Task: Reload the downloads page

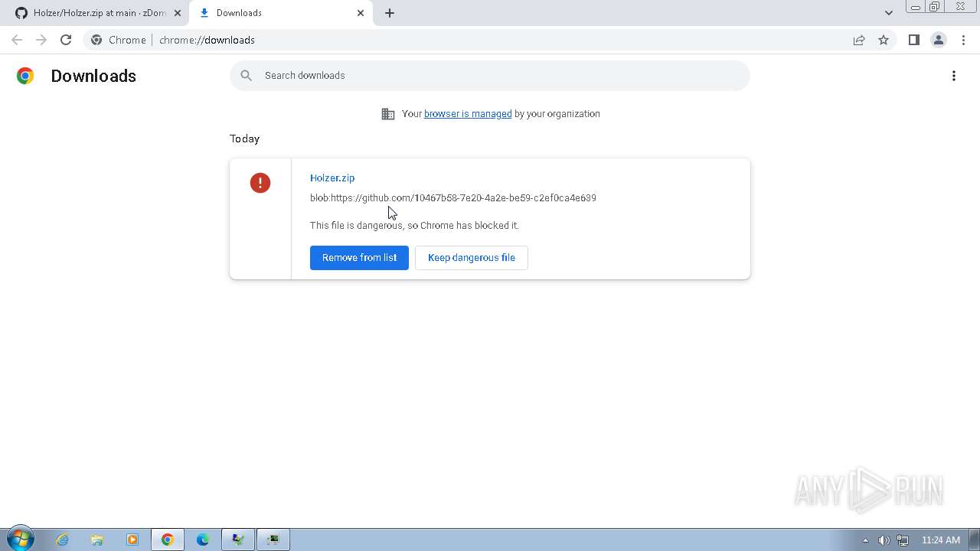Action: coord(66,40)
